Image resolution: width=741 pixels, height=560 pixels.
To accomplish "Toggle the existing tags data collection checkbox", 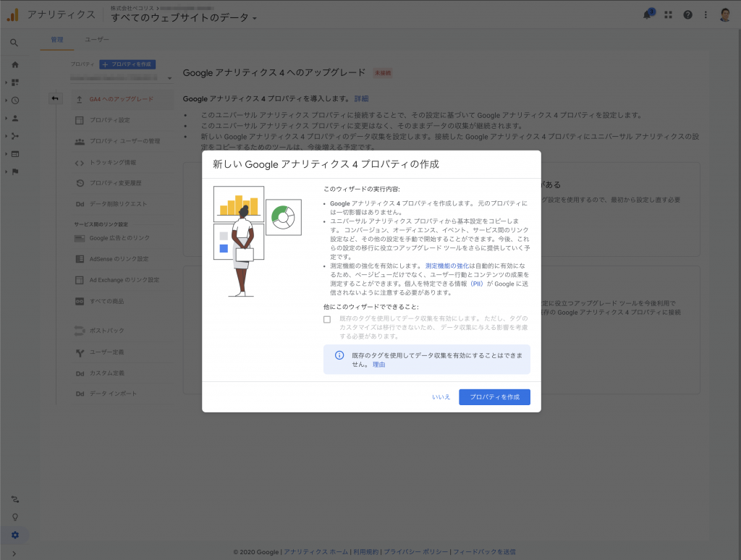I will pyautogui.click(x=327, y=320).
